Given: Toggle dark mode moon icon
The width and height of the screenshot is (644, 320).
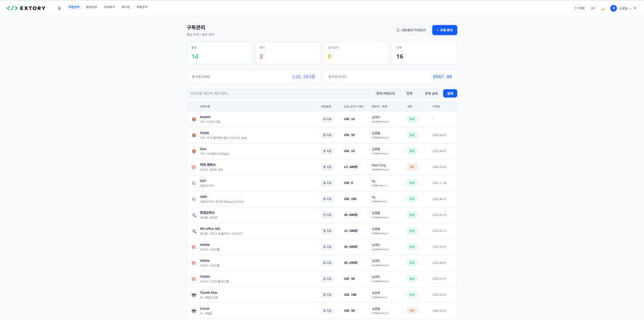Looking at the screenshot, I should pos(603,8).
